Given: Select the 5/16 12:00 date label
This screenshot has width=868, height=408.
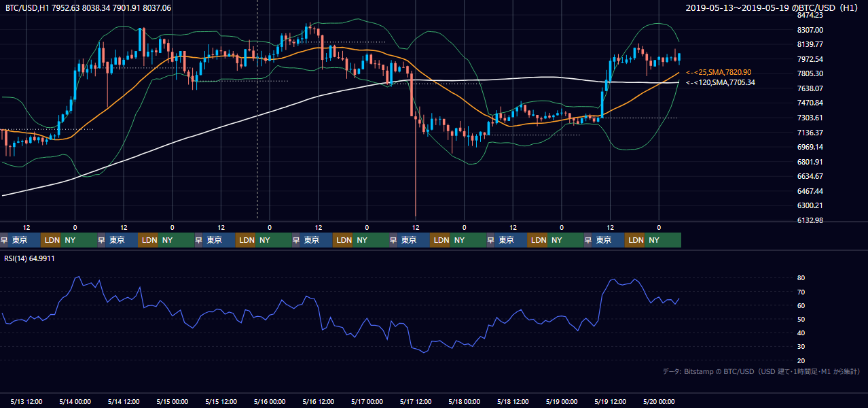Looking at the screenshot, I should (319, 402).
